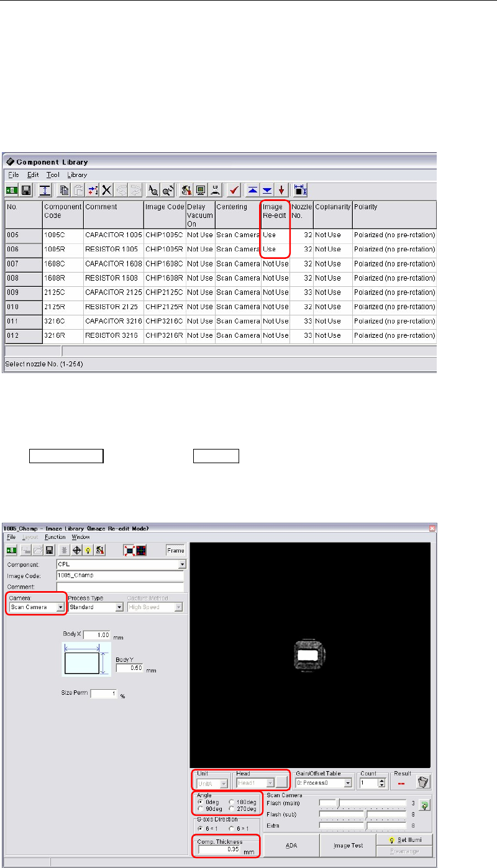Click the Image Test button
Image resolution: width=497 pixels, height=868 pixels.
point(348,845)
